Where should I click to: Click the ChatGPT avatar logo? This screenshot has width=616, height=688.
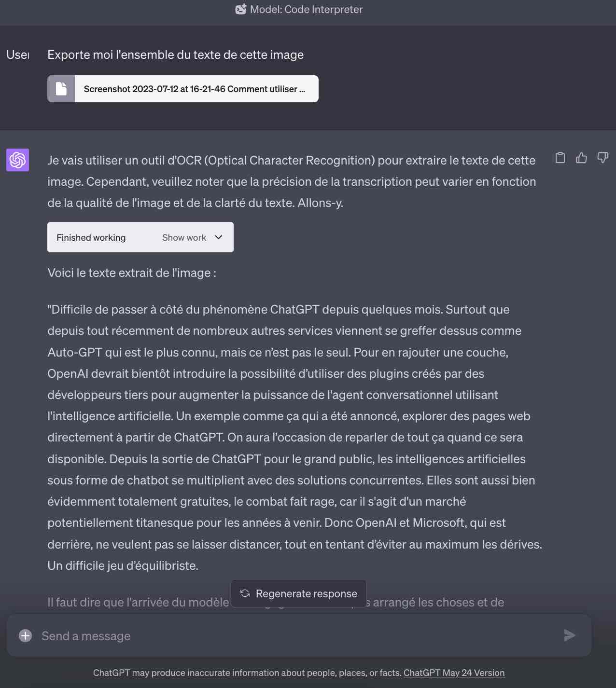17,160
